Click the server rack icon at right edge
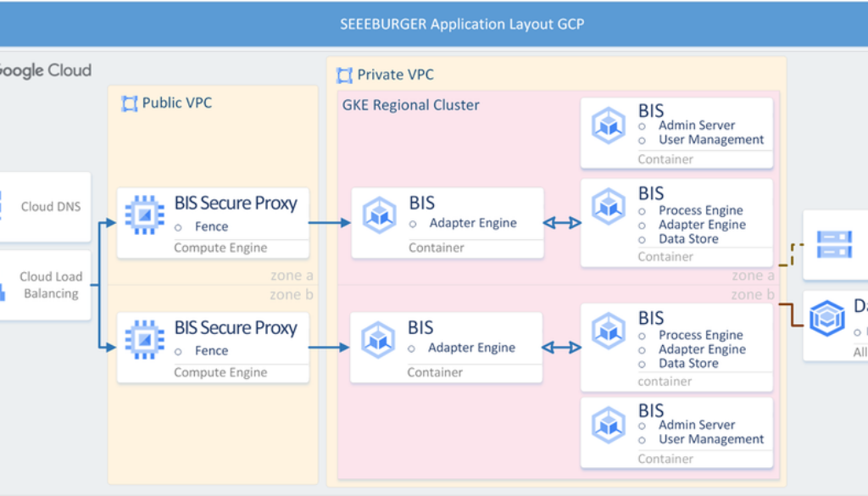The width and height of the screenshot is (868, 496). click(834, 244)
